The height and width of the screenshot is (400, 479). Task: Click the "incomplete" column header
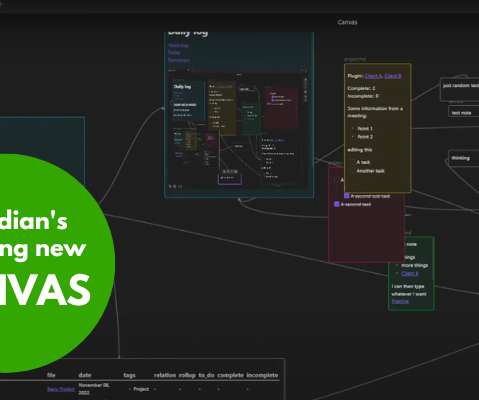point(262,375)
